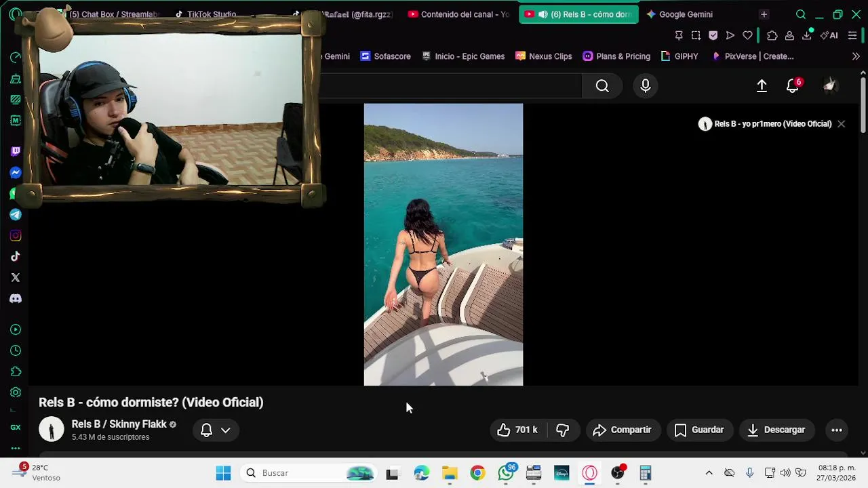The width and height of the screenshot is (868, 488).
Task: Open suggested video Rels B - yo pr1mero
Action: click(x=765, y=124)
